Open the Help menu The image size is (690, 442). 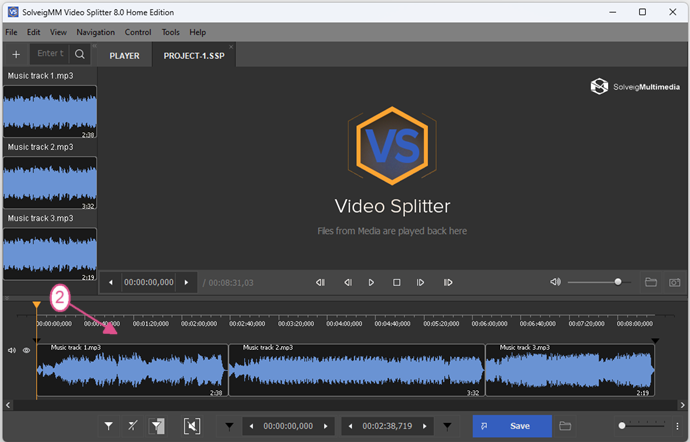[x=198, y=32]
